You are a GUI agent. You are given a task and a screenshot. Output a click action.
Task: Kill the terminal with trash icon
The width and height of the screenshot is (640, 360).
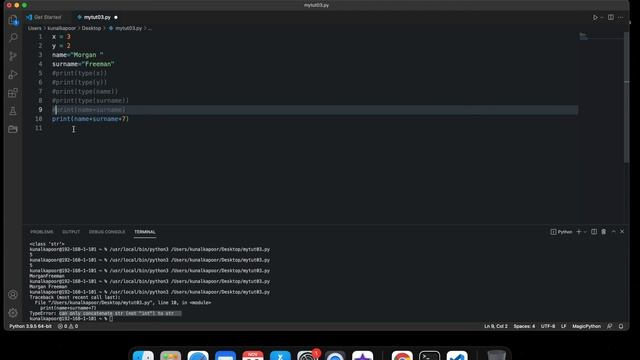click(x=604, y=232)
